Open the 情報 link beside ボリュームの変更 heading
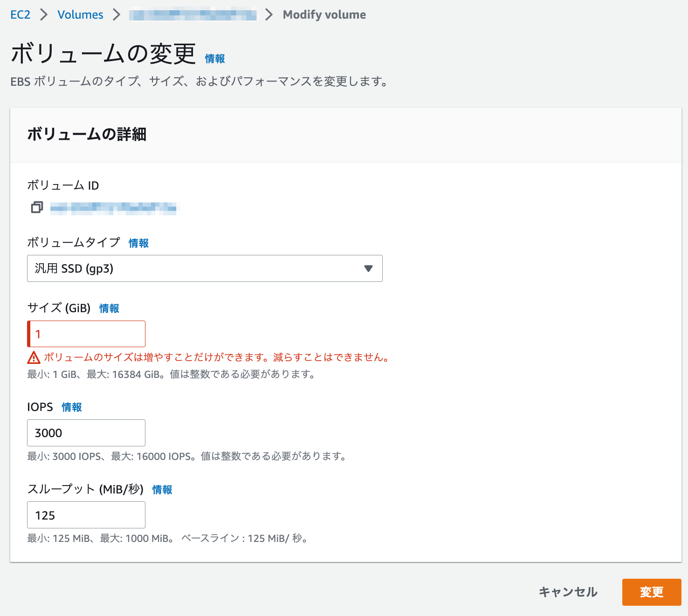This screenshot has height=616, width=688. coord(214,59)
